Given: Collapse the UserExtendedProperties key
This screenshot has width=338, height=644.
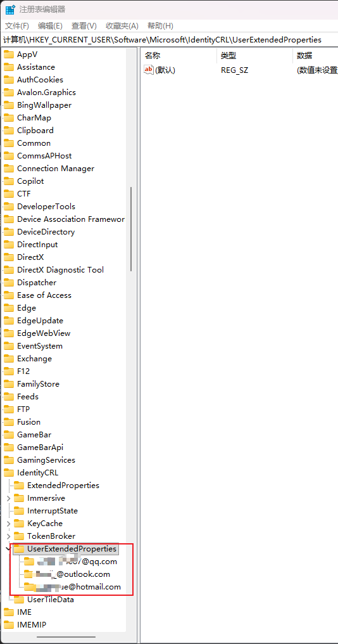Looking at the screenshot, I should [x=8, y=548].
